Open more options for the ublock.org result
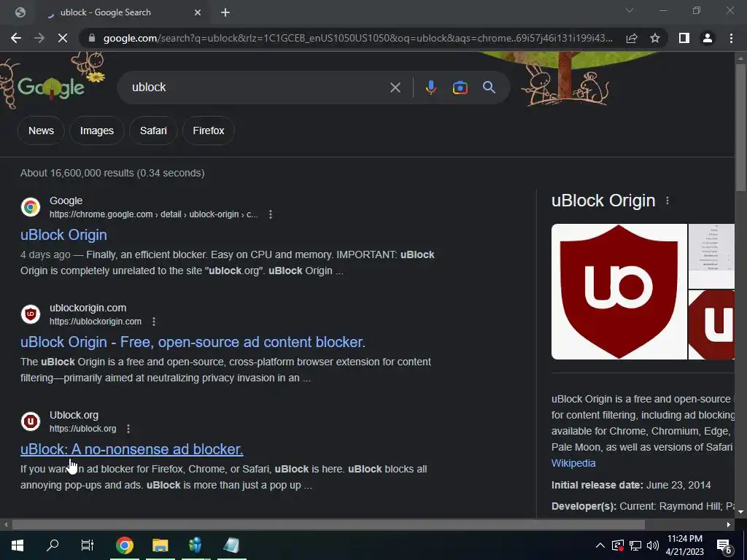The image size is (747, 560). pyautogui.click(x=128, y=429)
